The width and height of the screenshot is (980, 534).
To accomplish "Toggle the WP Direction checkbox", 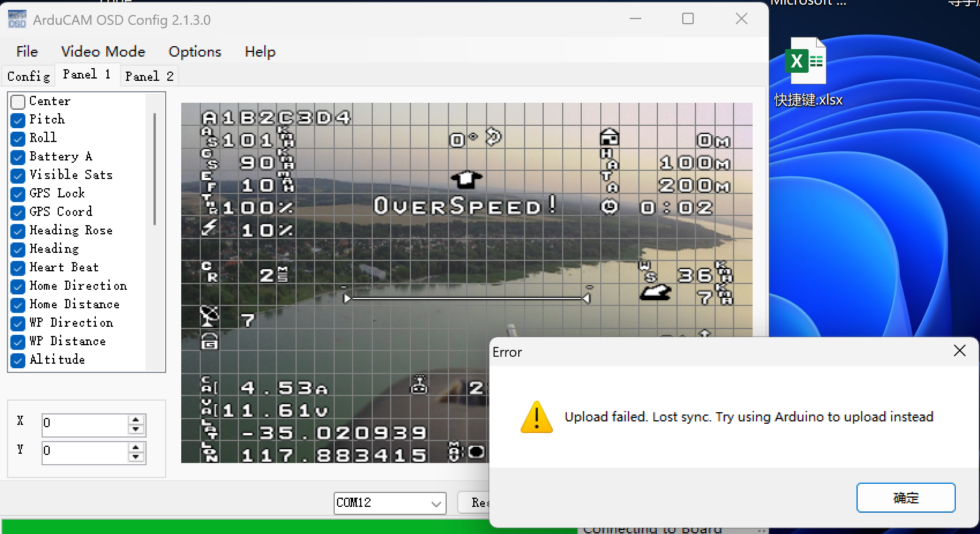I will [18, 323].
